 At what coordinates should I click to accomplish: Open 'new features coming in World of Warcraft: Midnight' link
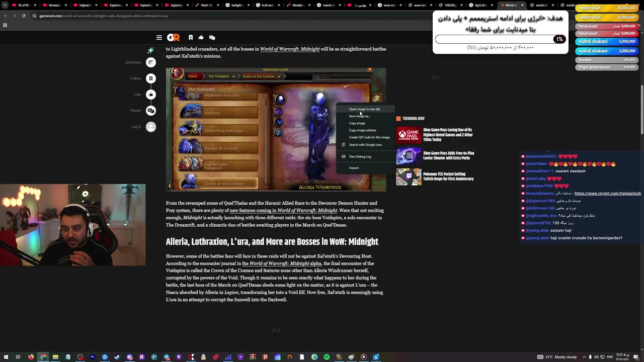coord(283,211)
